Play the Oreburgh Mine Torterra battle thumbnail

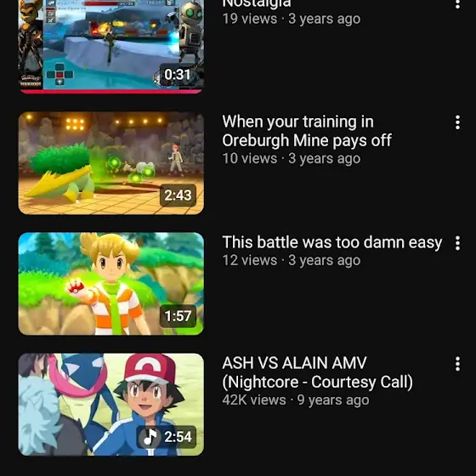(111, 163)
